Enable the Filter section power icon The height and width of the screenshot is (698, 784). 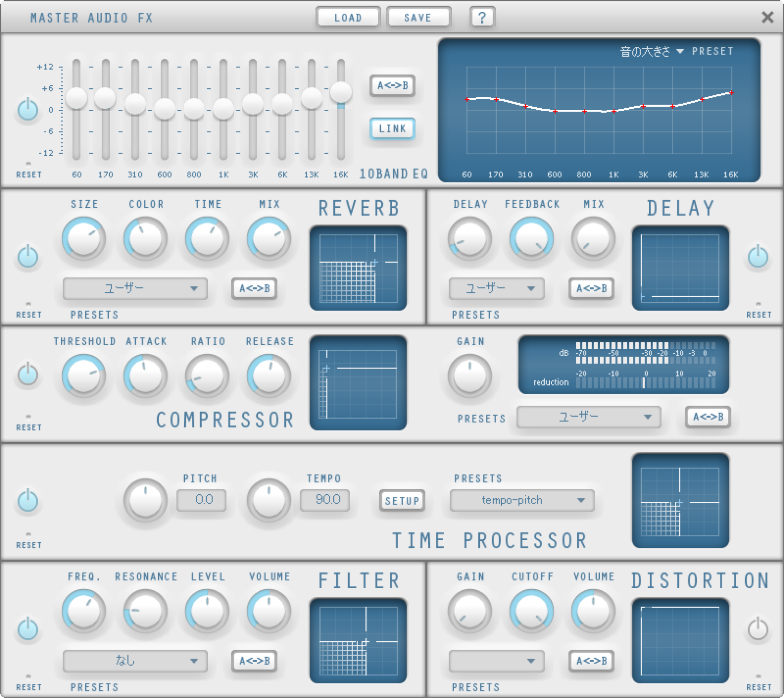(x=28, y=629)
